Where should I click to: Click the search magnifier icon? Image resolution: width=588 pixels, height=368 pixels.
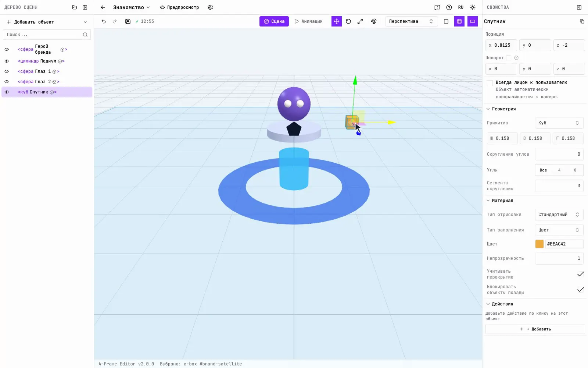[x=85, y=35]
